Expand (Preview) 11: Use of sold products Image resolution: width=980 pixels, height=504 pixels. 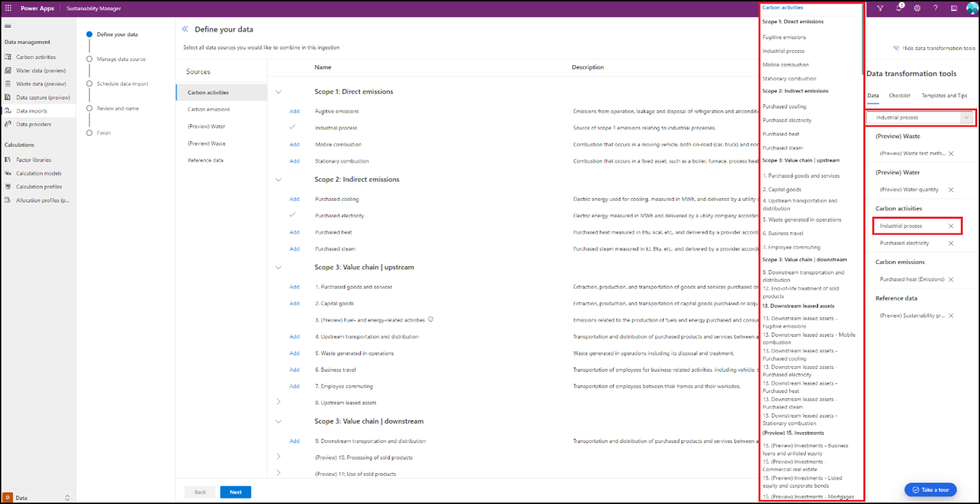(278, 473)
